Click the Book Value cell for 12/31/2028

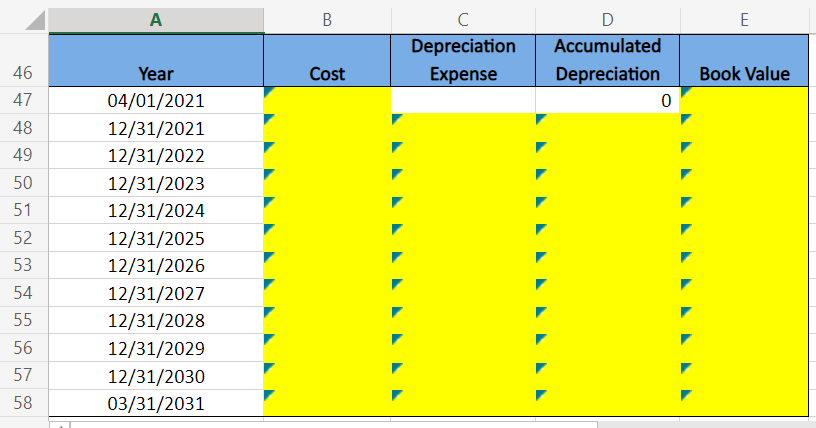[744, 320]
